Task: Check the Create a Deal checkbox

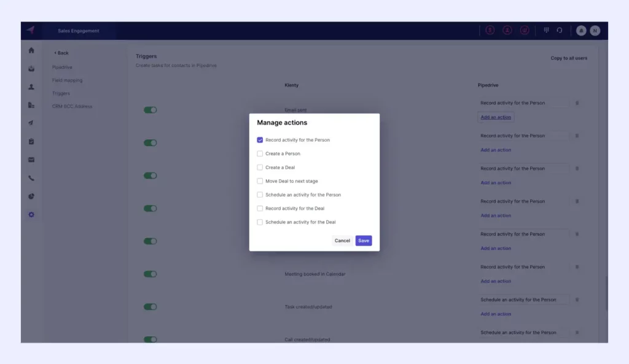Action: pyautogui.click(x=260, y=167)
